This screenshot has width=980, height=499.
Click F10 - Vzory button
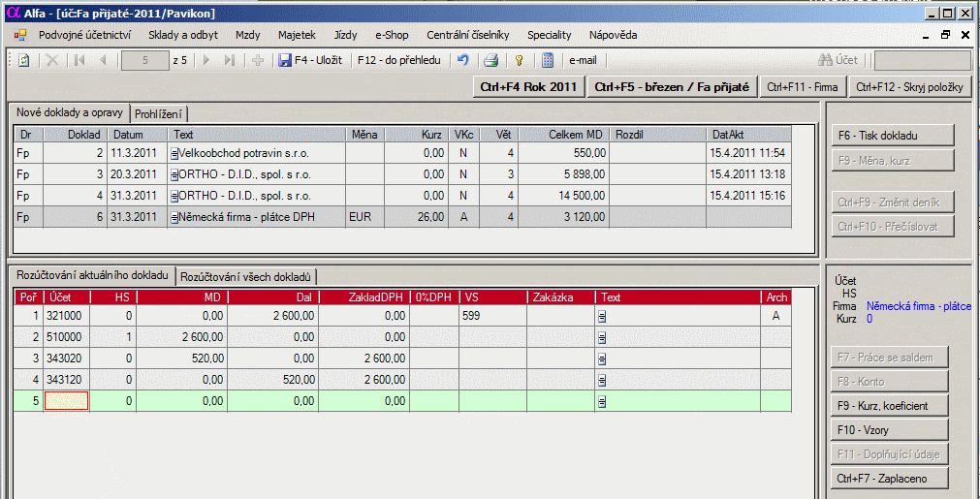click(x=890, y=430)
